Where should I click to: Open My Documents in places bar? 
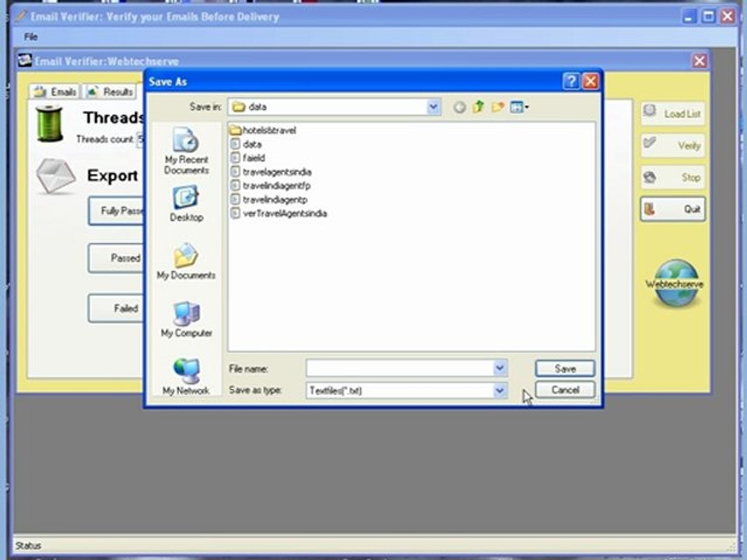click(x=186, y=262)
